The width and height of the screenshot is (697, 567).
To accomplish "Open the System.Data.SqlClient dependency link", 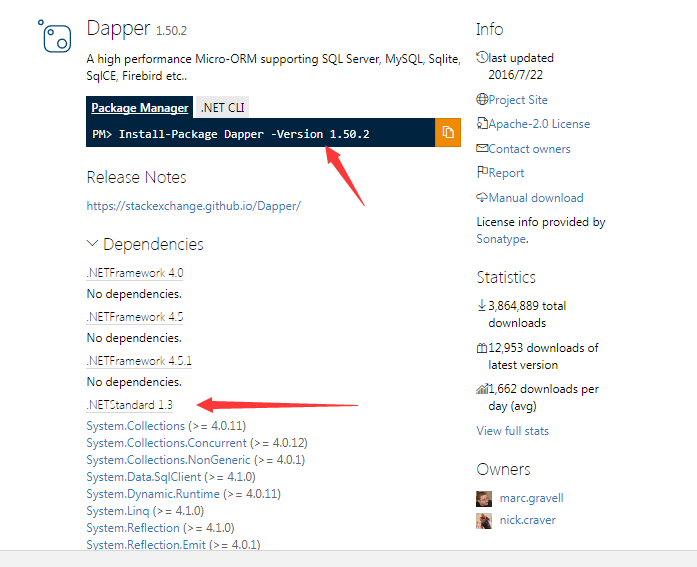I will coord(144,477).
